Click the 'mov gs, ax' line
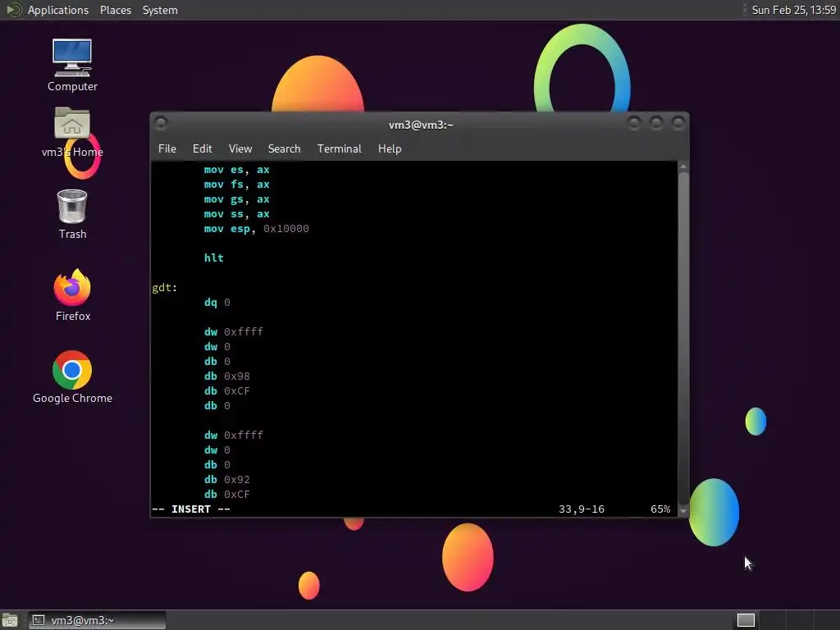Screen dimensions: 840x630 [236, 199]
